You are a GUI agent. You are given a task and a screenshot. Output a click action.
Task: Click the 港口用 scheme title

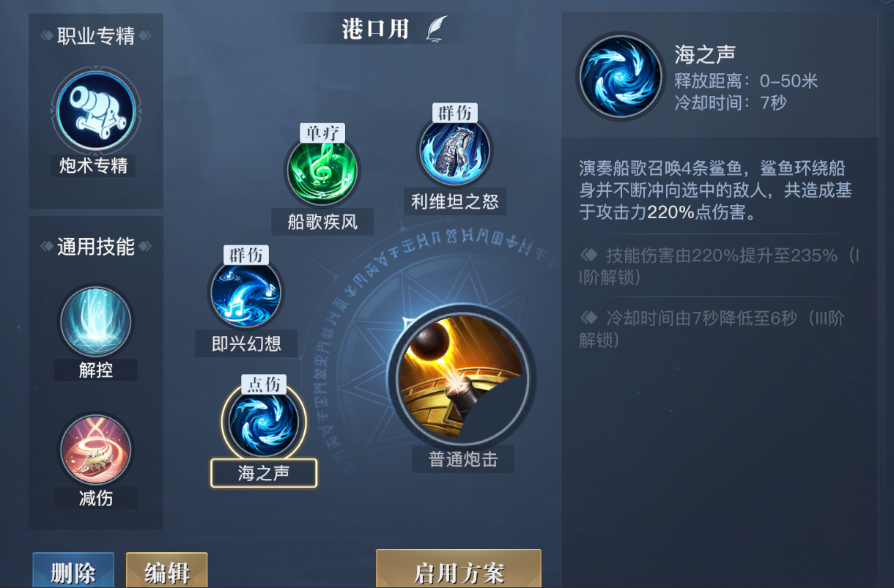tap(375, 29)
